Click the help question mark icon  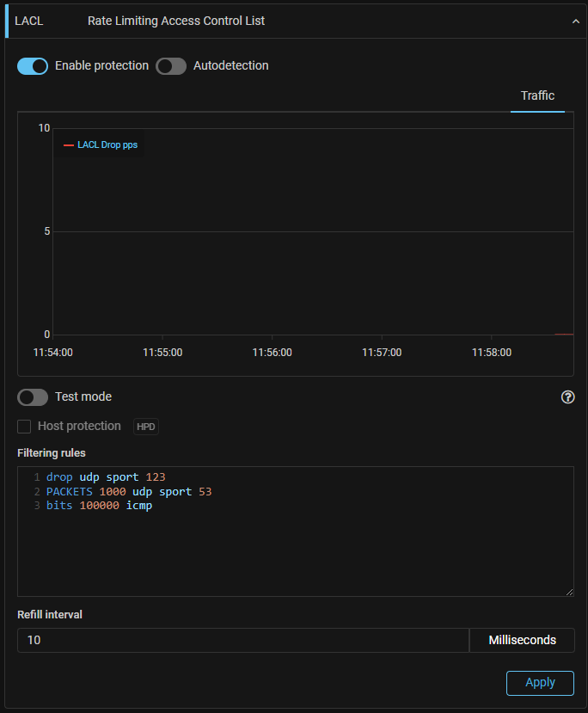coord(567,397)
